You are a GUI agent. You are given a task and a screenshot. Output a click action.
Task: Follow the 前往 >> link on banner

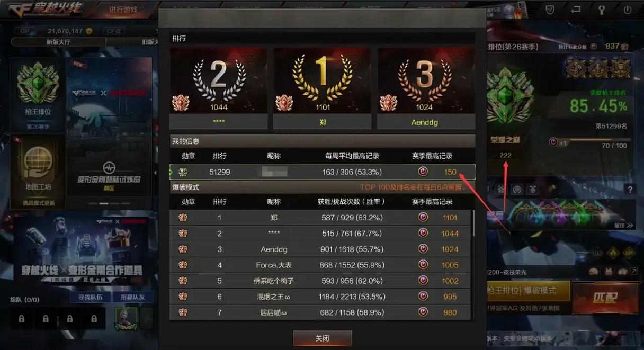click(x=623, y=225)
